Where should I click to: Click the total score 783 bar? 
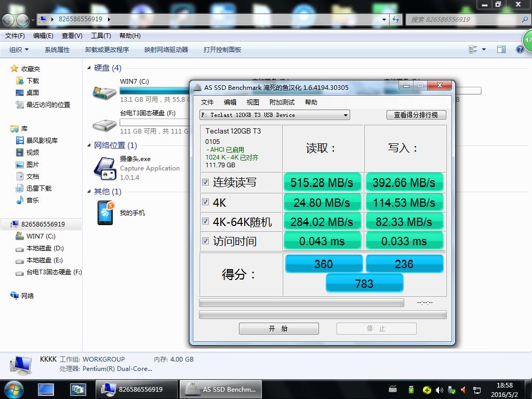(364, 283)
